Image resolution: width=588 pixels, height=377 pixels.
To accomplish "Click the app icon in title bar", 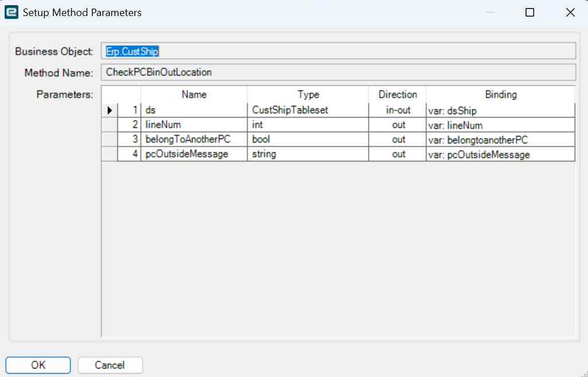I will [11, 13].
